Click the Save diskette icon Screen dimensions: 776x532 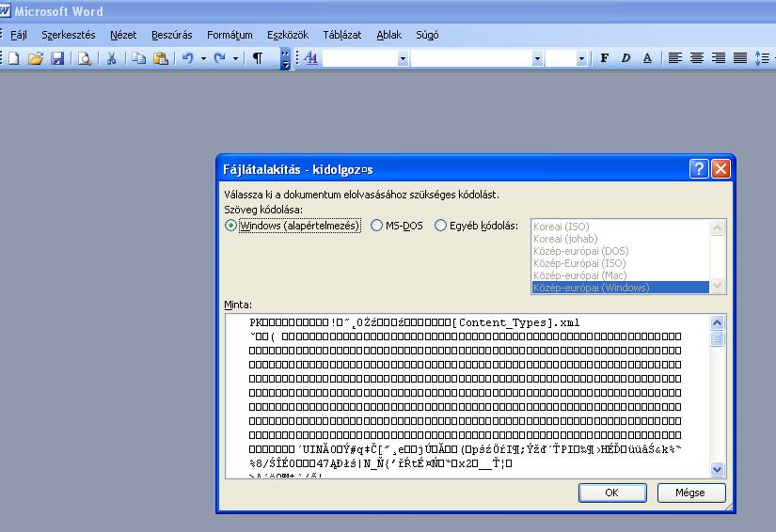tap(57, 58)
